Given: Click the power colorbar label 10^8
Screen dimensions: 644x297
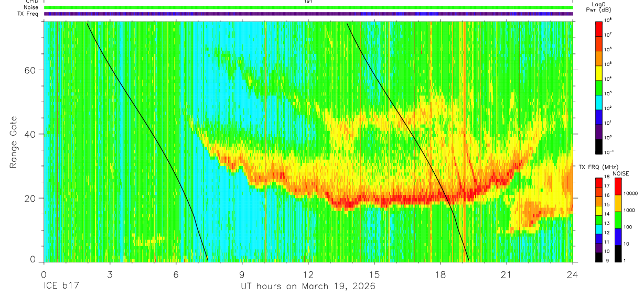Looking at the screenshot, I should (608, 20).
